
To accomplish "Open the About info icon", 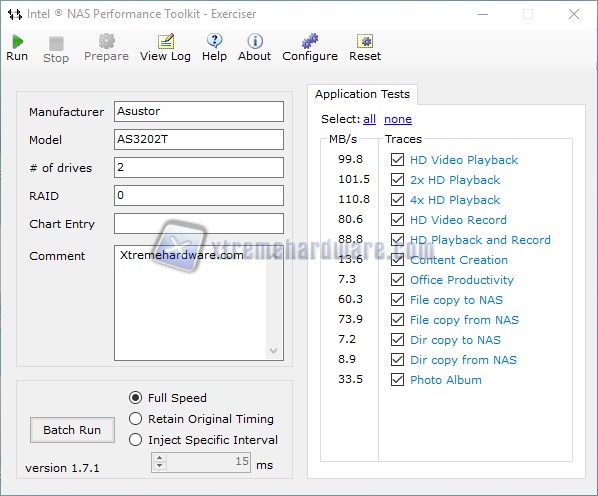I will pos(255,41).
